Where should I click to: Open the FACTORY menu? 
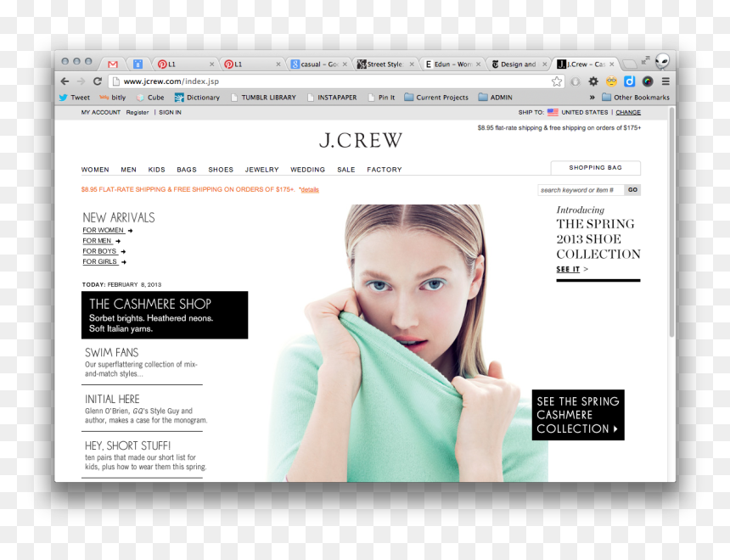(x=384, y=170)
